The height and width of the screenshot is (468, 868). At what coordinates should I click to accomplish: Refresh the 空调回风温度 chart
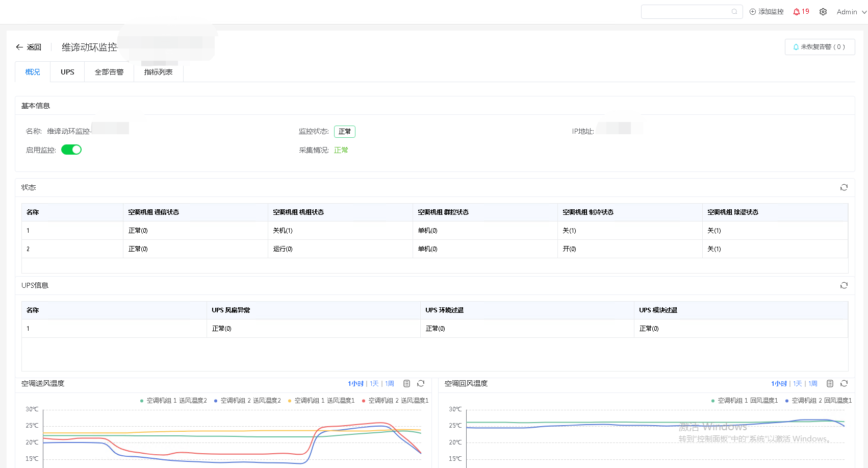(844, 383)
